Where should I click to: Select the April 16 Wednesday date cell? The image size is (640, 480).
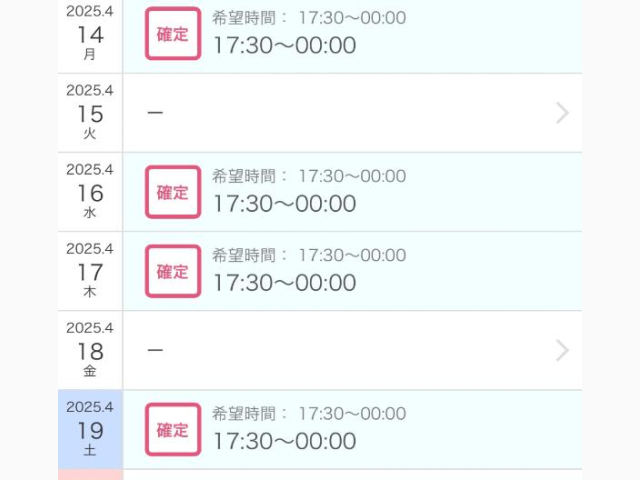(x=90, y=192)
